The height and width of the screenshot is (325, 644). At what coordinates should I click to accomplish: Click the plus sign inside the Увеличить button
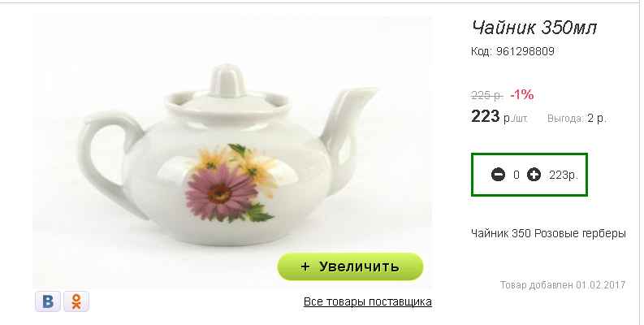click(x=305, y=266)
